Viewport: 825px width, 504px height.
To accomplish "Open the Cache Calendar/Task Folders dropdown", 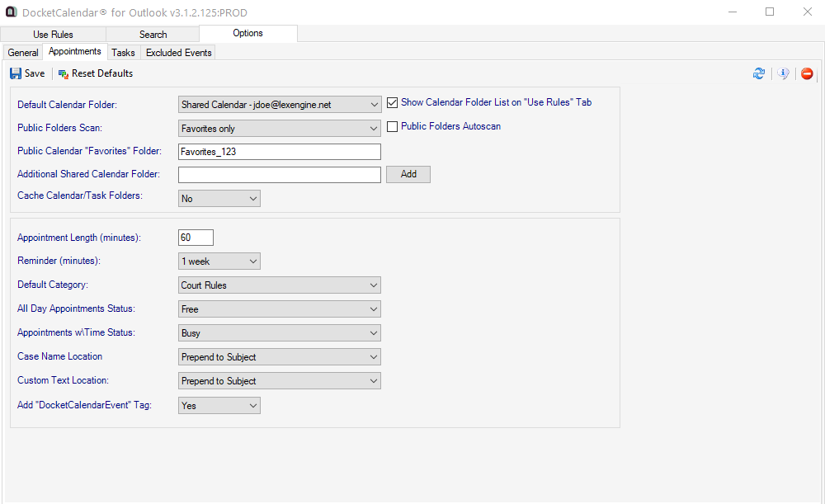I will [x=219, y=198].
